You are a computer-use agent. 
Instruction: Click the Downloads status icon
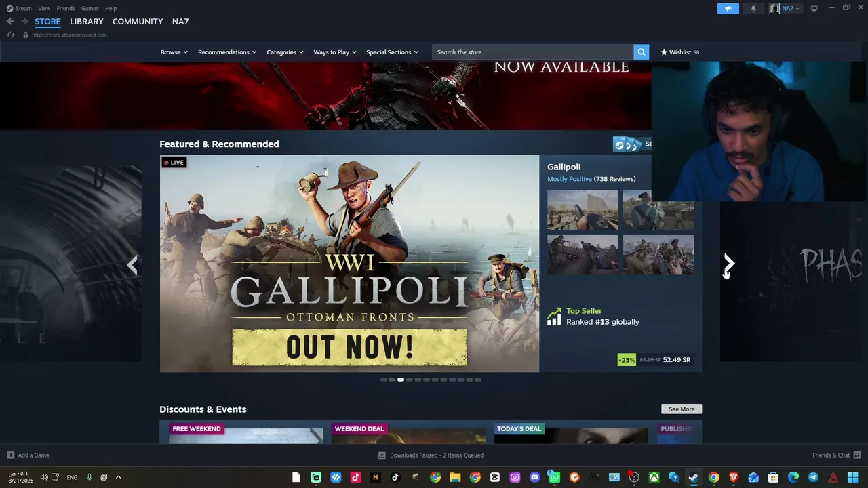pyautogui.click(x=382, y=455)
